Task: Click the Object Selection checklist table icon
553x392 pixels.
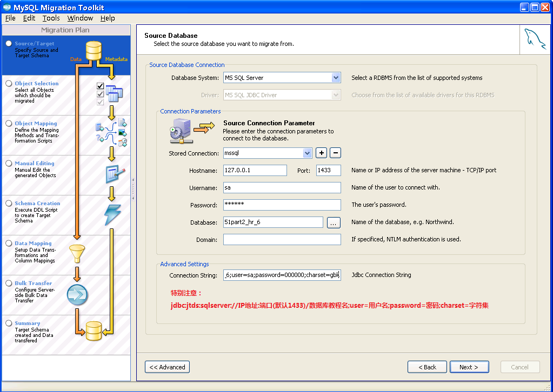Action: (110, 94)
